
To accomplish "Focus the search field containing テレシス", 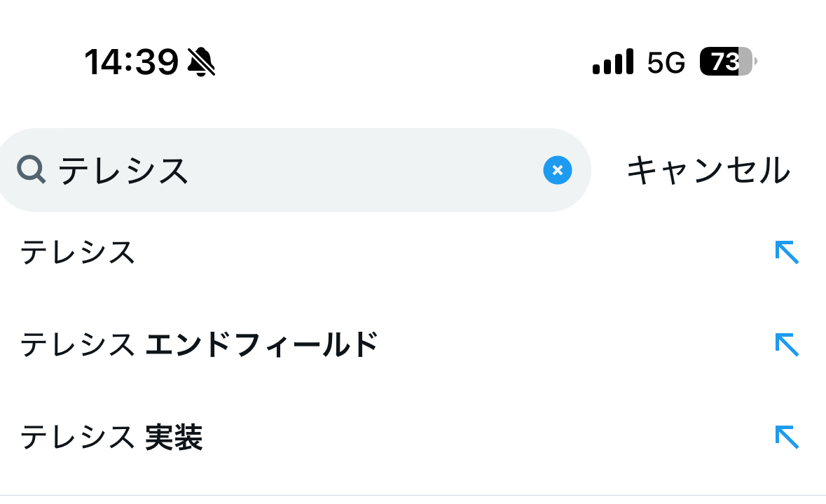I will click(294, 170).
